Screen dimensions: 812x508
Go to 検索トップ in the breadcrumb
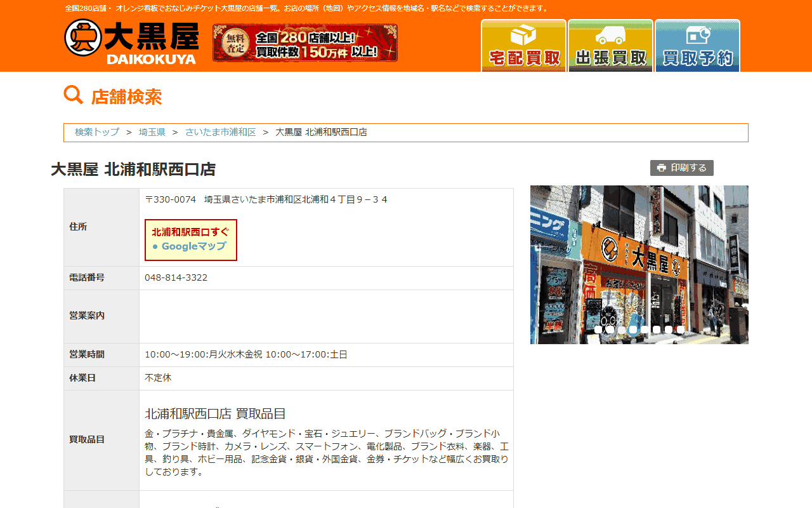tap(97, 132)
